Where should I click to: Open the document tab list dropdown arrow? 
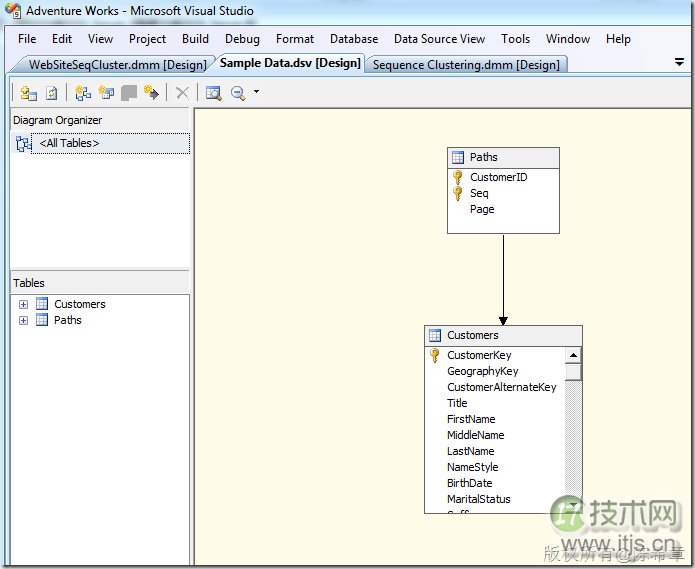pyautogui.click(x=679, y=62)
